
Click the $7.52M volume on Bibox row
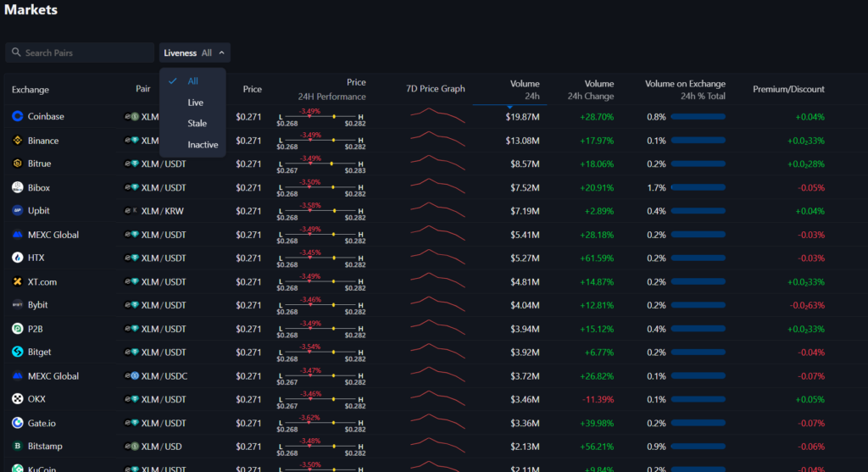[x=525, y=187]
